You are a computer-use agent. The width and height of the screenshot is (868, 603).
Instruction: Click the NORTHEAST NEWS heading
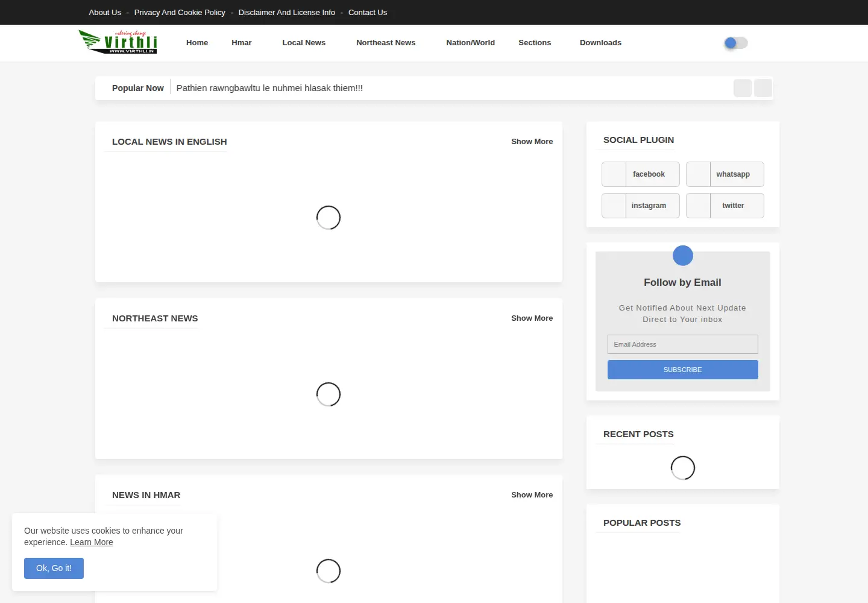coord(155,318)
